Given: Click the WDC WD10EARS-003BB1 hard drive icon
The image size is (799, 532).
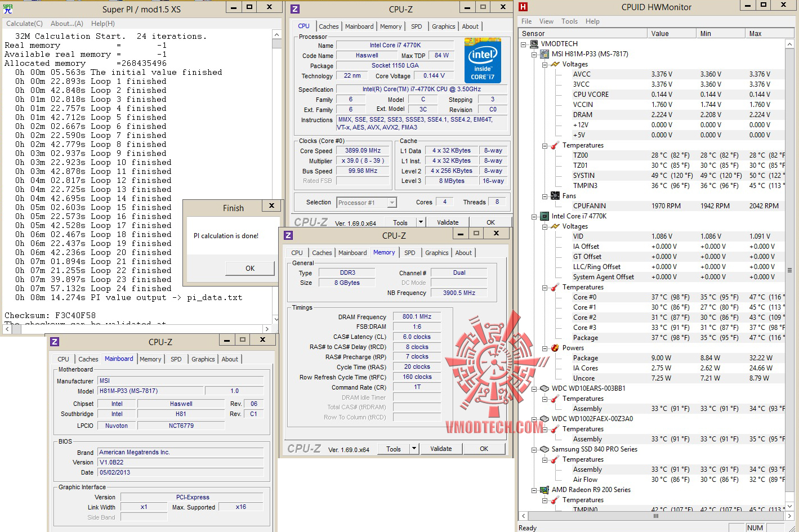Looking at the screenshot, I should point(544,388).
